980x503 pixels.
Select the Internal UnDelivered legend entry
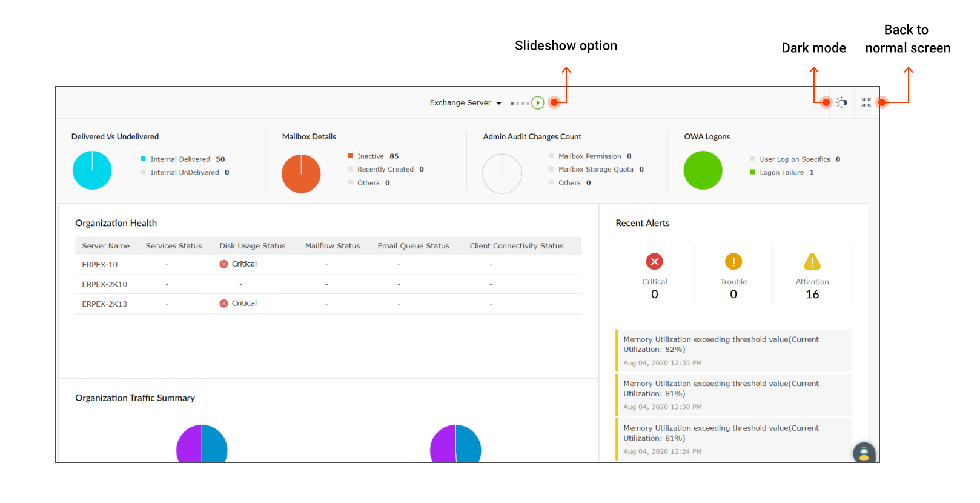pyautogui.click(x=185, y=173)
